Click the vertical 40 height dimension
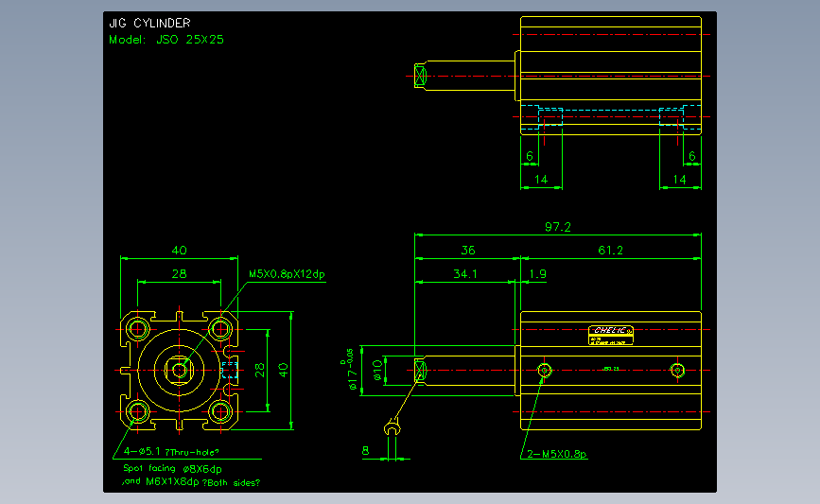The image size is (820, 504). point(284,370)
